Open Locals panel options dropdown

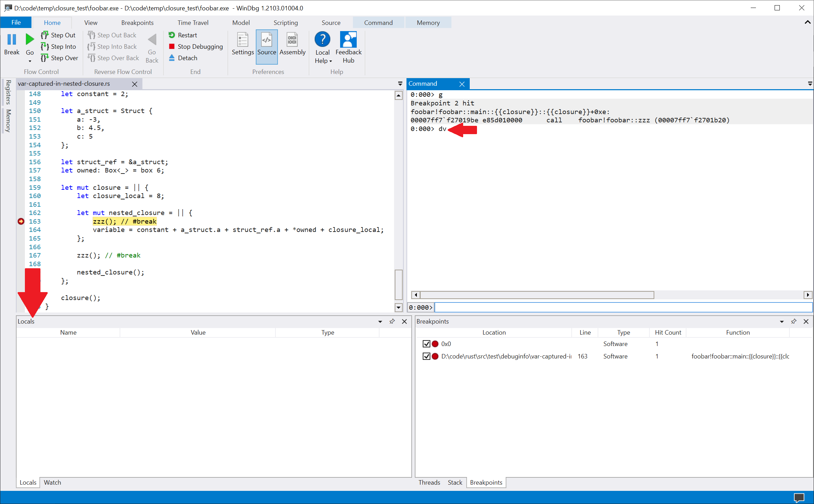pos(380,321)
